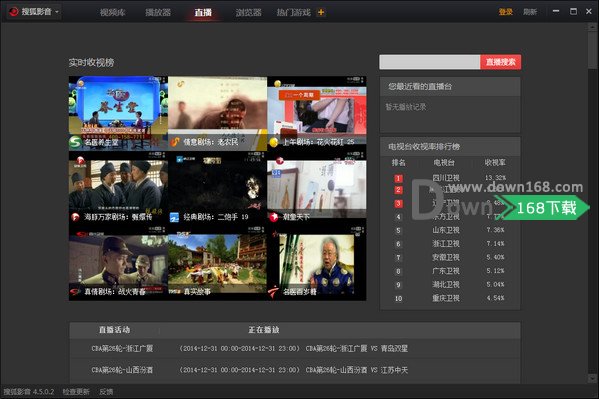Image resolution: width=599 pixels, height=399 pixels.
Task: Click the 13.32% rating value
Action: pos(495,178)
